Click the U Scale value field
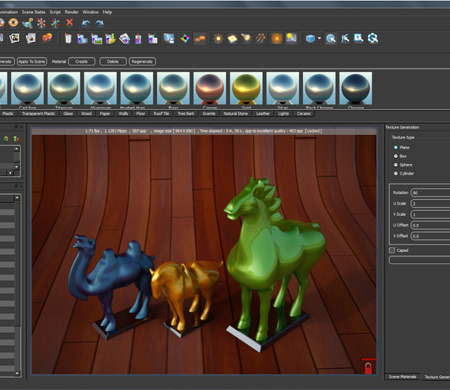 pos(430,203)
